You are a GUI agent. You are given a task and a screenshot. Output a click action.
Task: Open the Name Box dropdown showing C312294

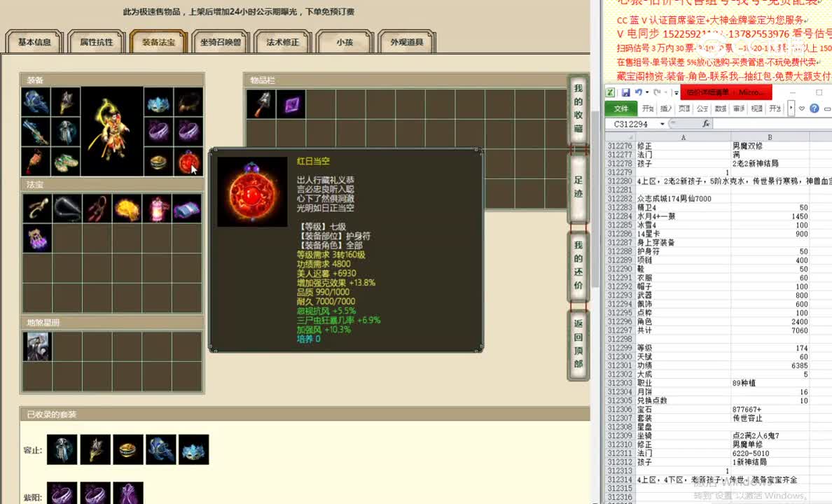click(x=662, y=122)
